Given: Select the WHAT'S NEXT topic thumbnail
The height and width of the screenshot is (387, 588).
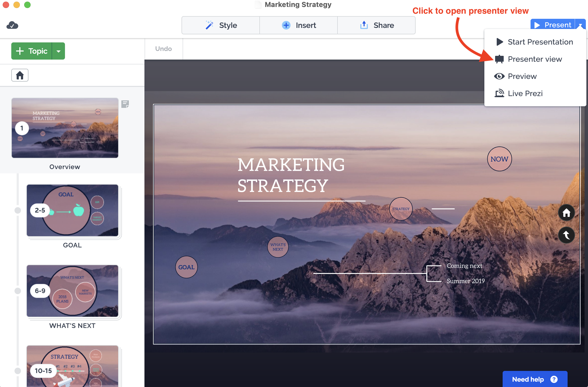Looking at the screenshot, I should [x=72, y=291].
